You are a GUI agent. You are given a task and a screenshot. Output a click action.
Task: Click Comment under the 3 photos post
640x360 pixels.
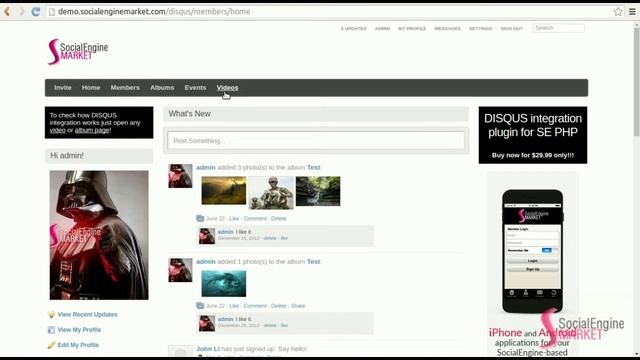255,218
